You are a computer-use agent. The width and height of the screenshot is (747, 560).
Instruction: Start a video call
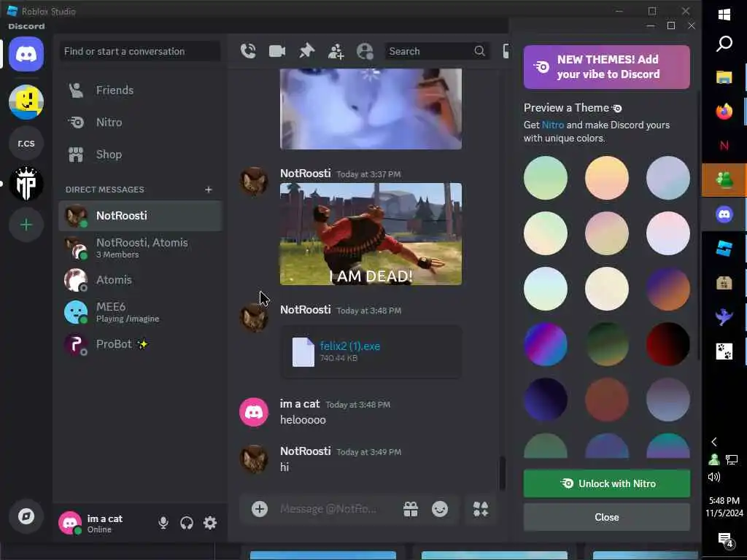pyautogui.click(x=277, y=51)
